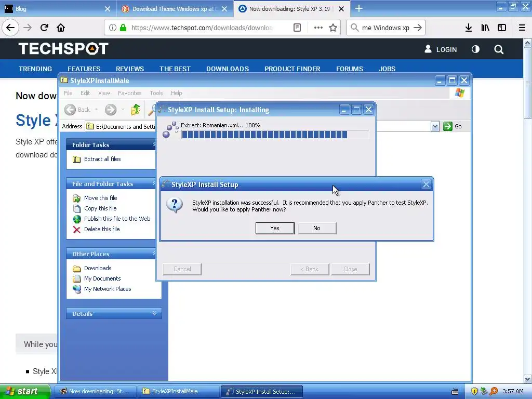Toggle reader view icon in address bar
The height and width of the screenshot is (399, 532).
pyautogui.click(x=297, y=28)
